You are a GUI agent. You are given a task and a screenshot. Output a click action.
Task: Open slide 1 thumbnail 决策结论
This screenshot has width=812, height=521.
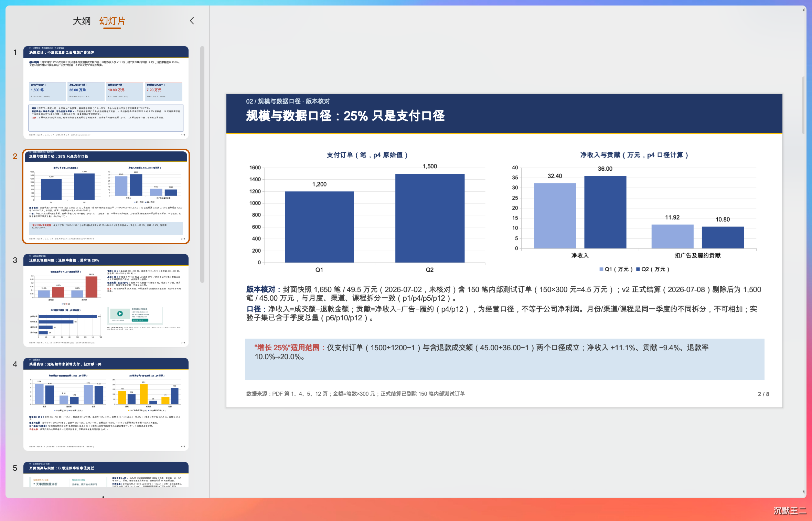[x=106, y=93]
